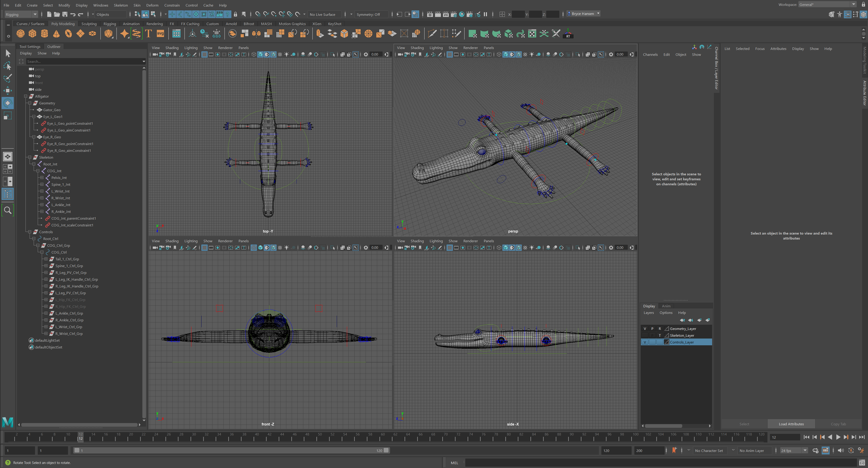Viewport: 868px width, 468px height.
Task: Select the Move tool in toolbox
Action: click(x=7, y=90)
